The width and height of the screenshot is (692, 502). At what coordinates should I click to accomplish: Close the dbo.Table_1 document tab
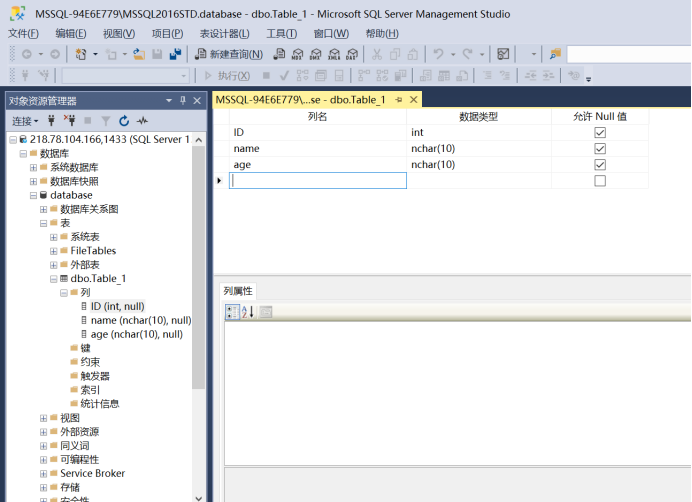(x=414, y=100)
